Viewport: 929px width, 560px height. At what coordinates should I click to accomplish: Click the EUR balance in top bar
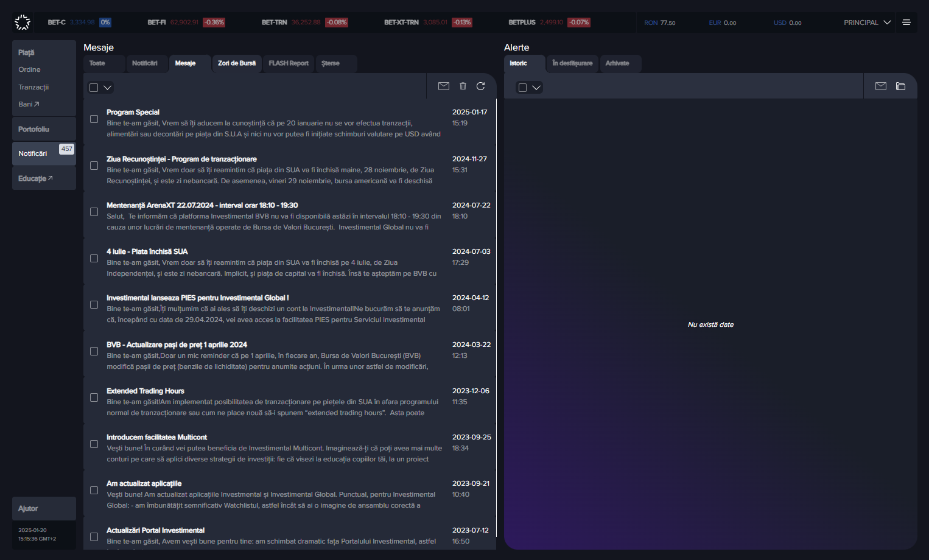(723, 23)
